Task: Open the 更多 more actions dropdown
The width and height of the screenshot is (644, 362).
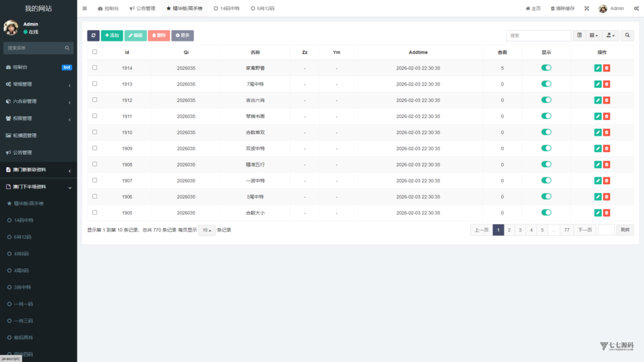Action: (182, 35)
